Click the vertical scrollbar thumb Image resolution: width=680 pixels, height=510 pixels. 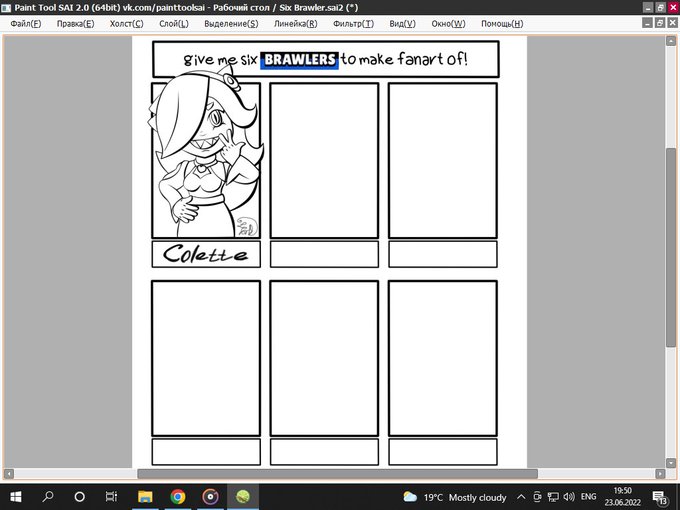tap(670, 247)
